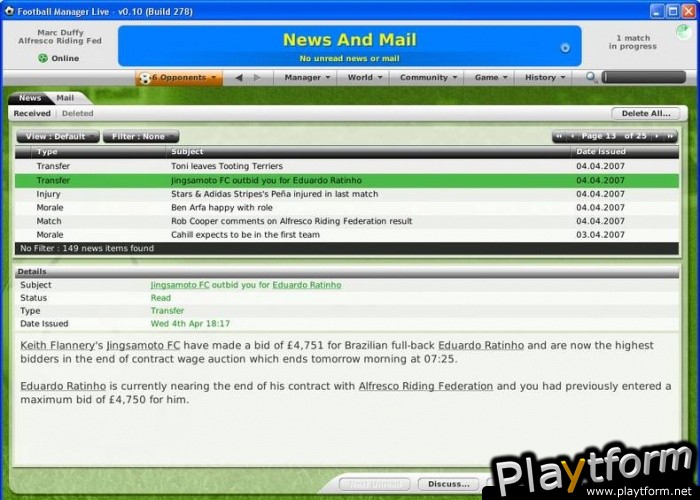Click the football icon in the title bar
This screenshot has height=500, width=700.
tap(10, 11)
